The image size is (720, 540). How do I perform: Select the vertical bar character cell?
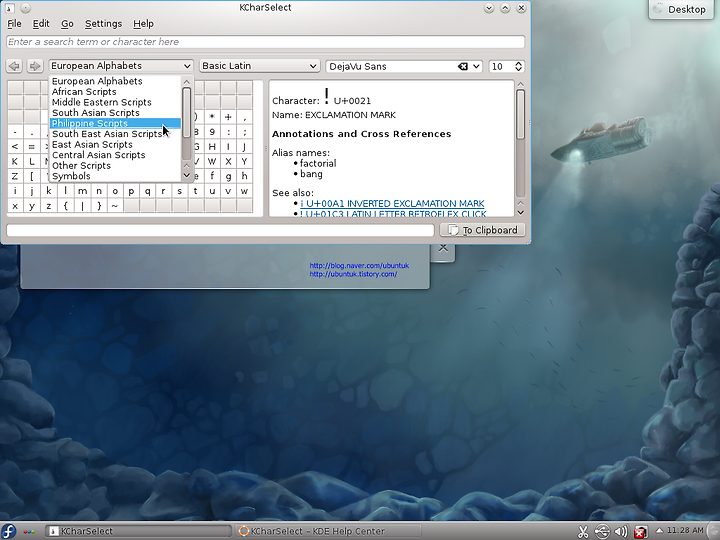click(x=82, y=206)
